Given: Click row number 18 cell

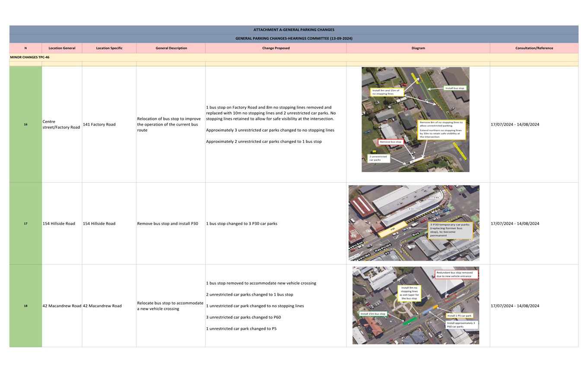Looking at the screenshot, I should 25,306.
